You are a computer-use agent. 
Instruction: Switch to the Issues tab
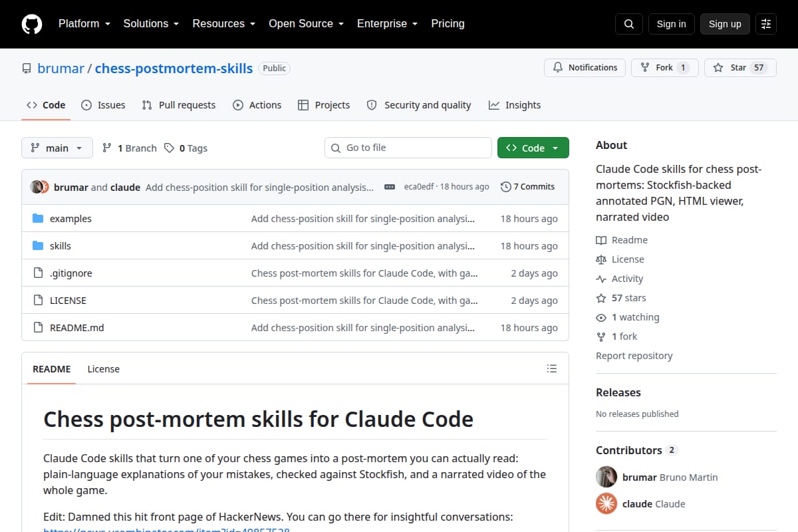103,105
